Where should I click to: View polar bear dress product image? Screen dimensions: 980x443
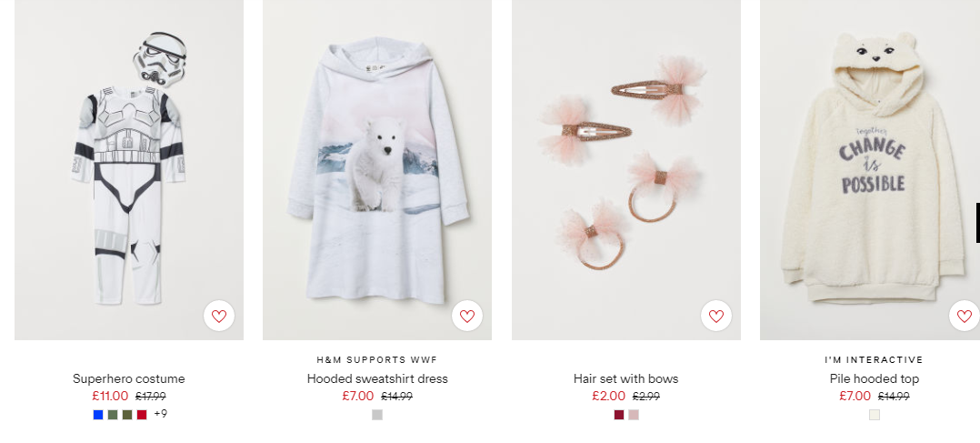pyautogui.click(x=377, y=169)
